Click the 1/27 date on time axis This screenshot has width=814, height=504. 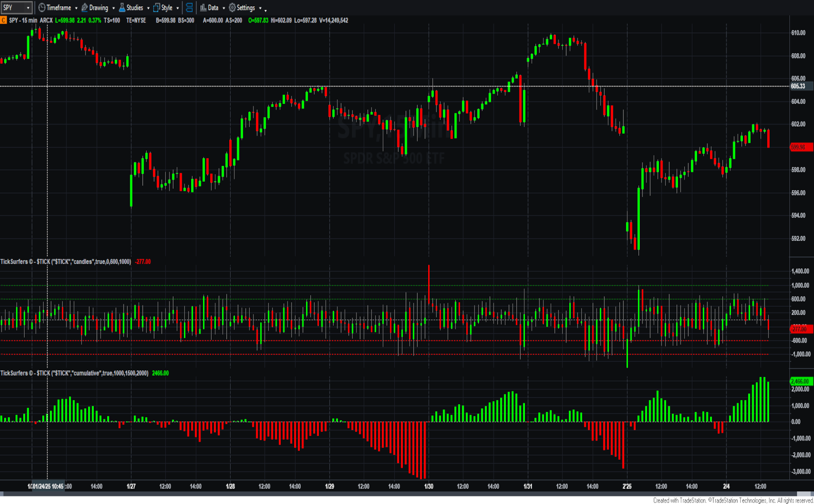click(x=131, y=486)
